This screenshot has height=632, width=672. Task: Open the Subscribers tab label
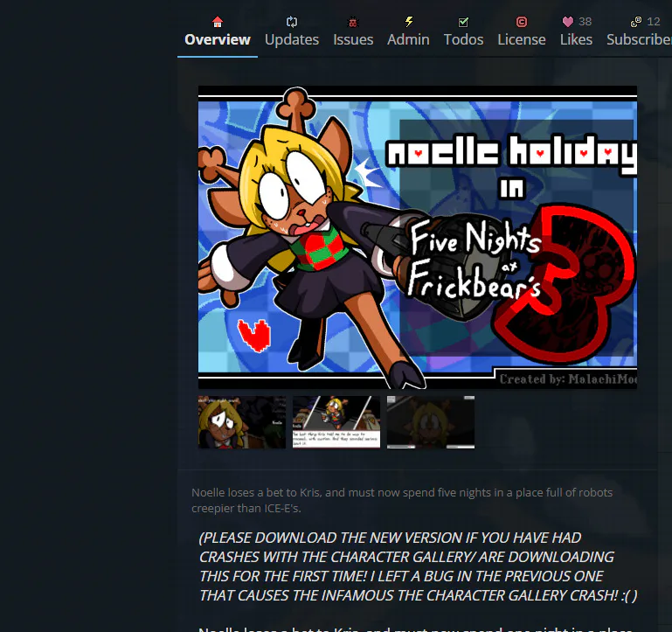click(639, 39)
